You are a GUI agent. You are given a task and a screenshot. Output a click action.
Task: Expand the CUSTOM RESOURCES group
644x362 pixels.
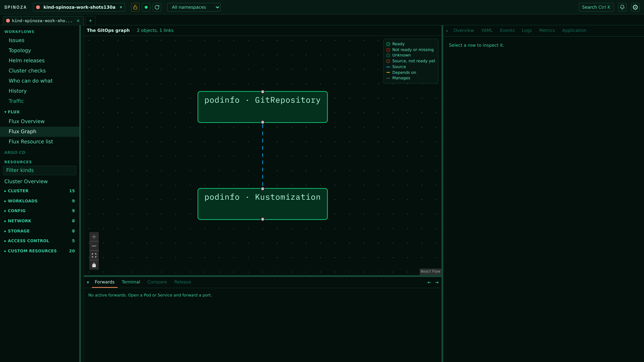[39, 251]
